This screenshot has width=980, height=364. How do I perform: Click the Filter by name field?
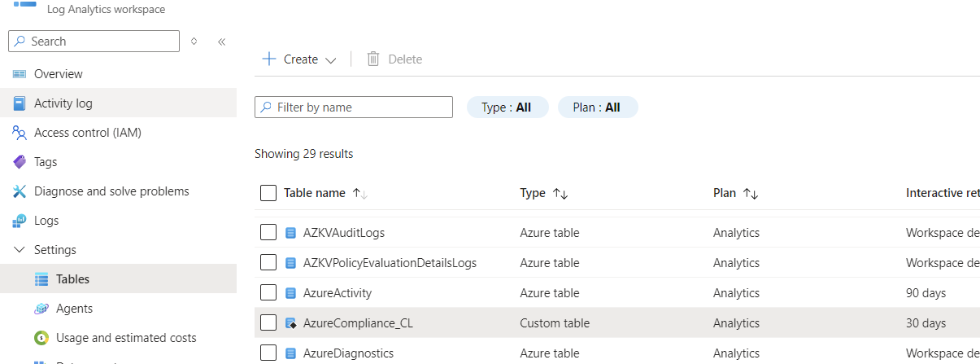pos(354,107)
